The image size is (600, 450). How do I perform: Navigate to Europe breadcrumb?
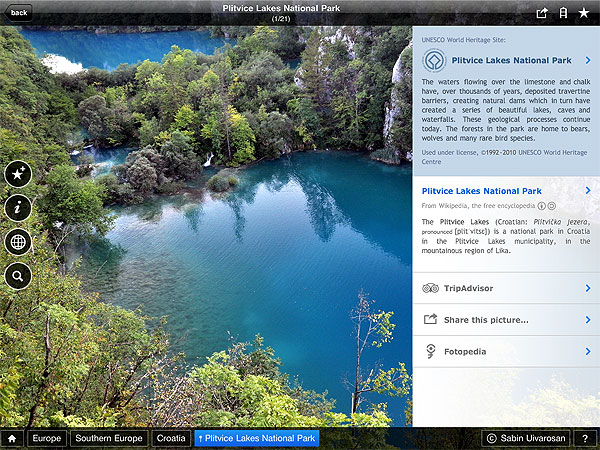[46, 438]
